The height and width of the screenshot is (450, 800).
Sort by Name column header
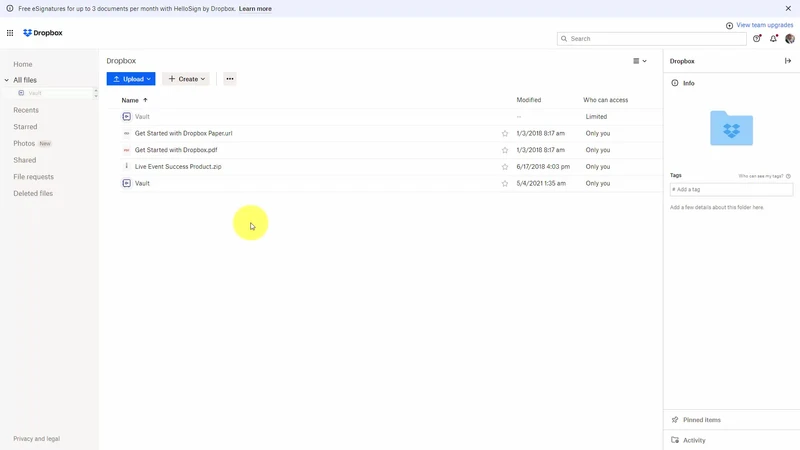tap(134, 100)
